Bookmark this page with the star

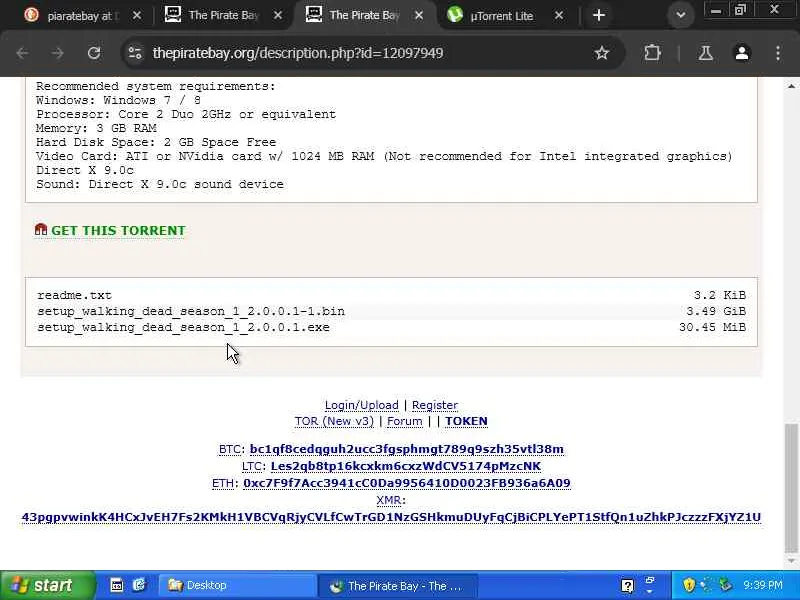[602, 53]
